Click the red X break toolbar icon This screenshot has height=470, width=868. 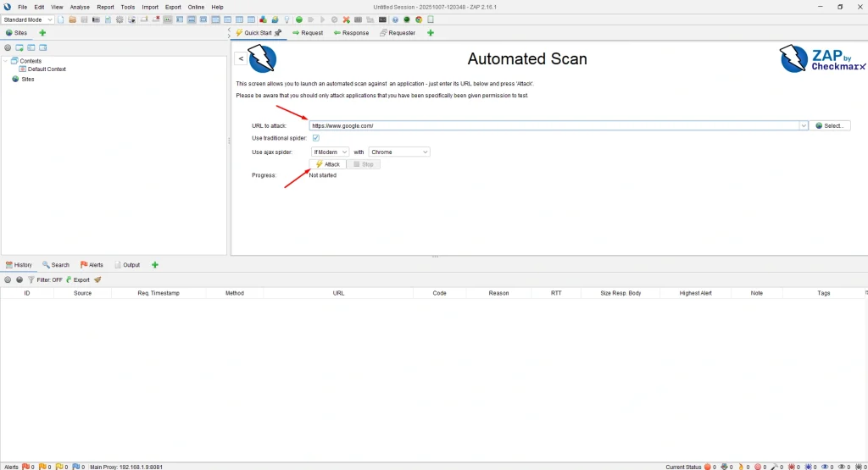pos(346,19)
